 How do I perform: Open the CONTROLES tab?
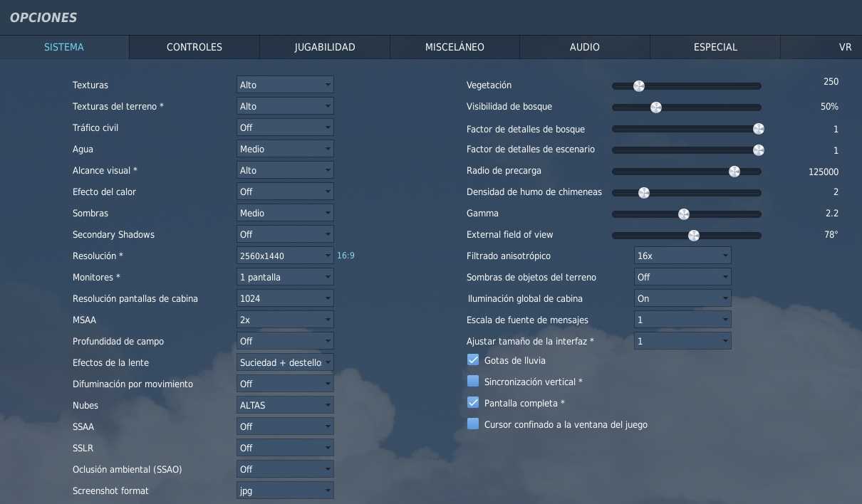(194, 47)
